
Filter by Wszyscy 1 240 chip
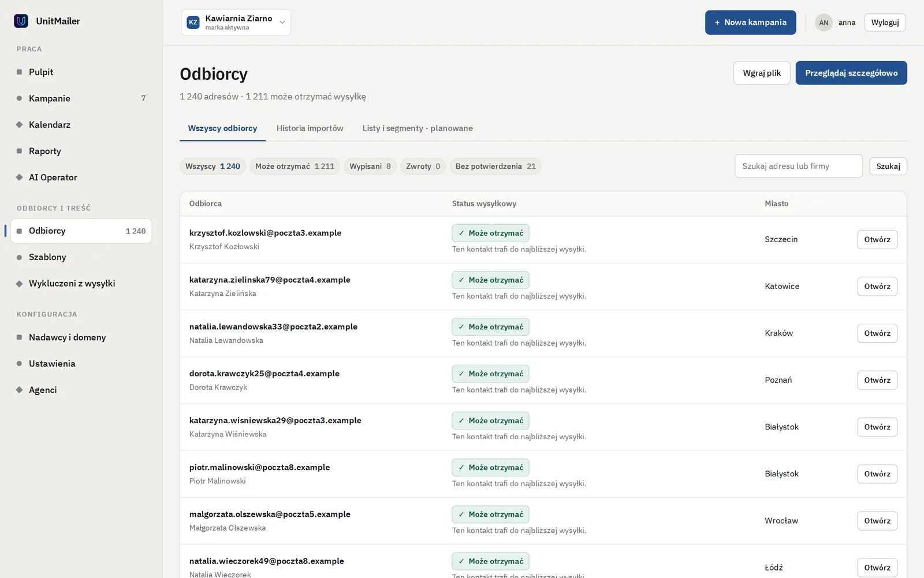coord(213,166)
